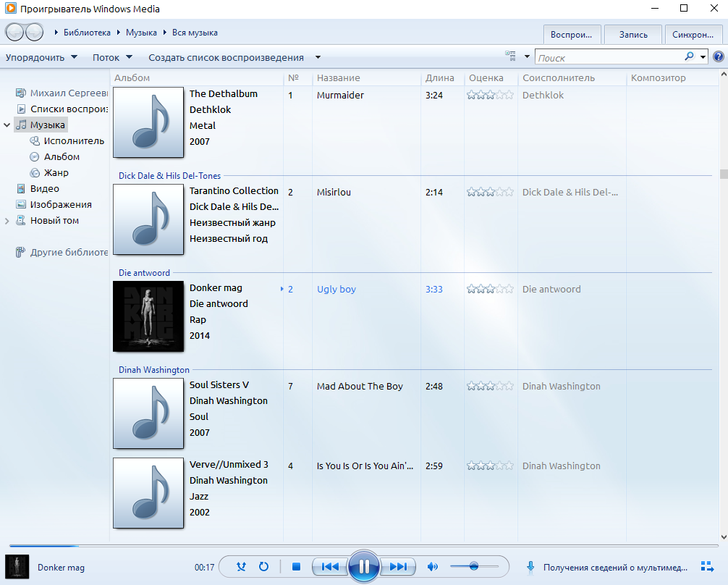Open the view options icon

[510, 56]
